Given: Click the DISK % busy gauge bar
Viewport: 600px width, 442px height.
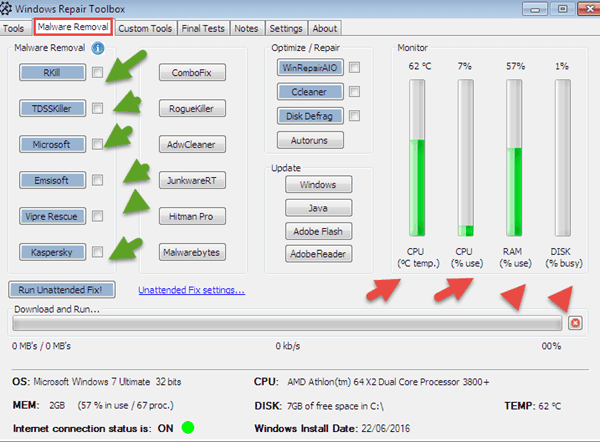Looking at the screenshot, I should pyautogui.click(x=563, y=158).
